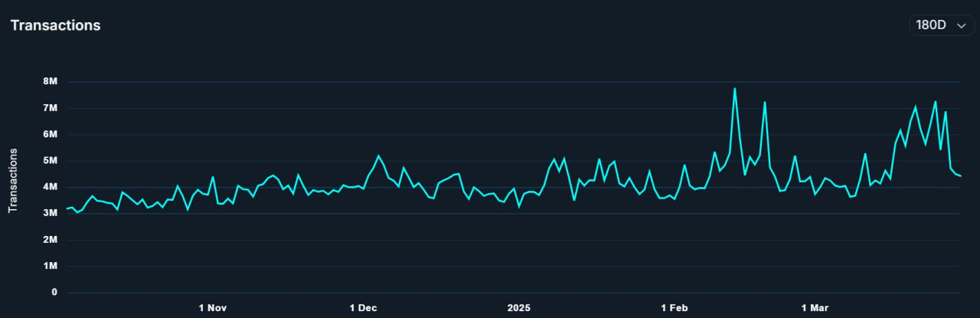This screenshot has height=318, width=980.
Task: Click the 5M y-axis label
Action: [50, 161]
